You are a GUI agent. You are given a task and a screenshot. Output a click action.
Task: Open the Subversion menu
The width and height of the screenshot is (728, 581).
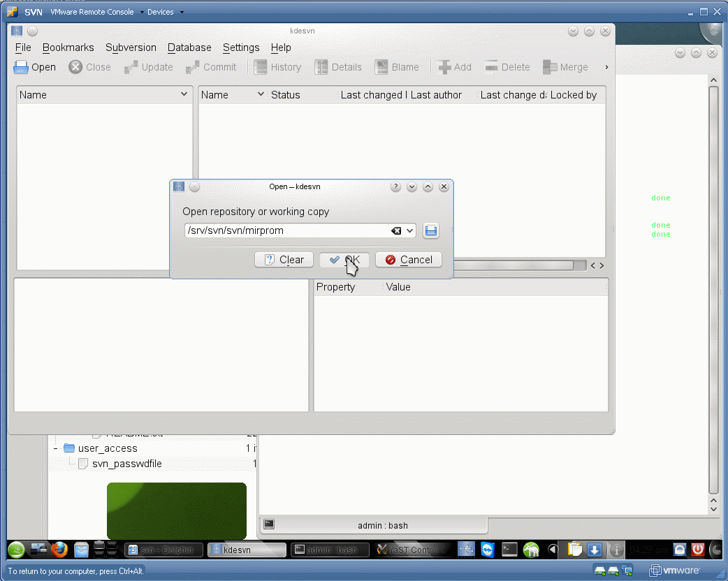[x=131, y=47]
